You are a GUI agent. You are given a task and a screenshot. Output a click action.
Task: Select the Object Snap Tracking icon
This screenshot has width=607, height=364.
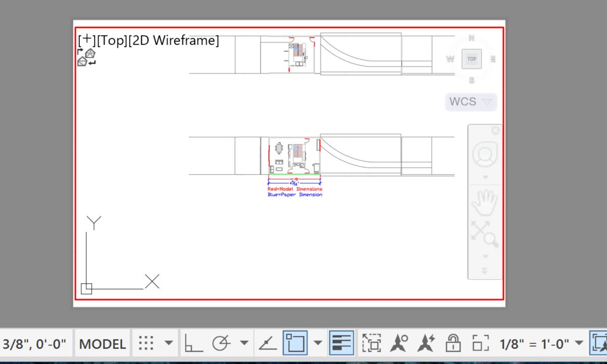point(267,342)
